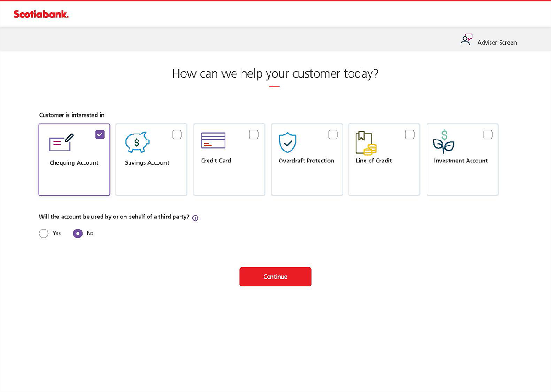Click the Continue button
Image resolution: width=551 pixels, height=392 pixels.
point(275,277)
